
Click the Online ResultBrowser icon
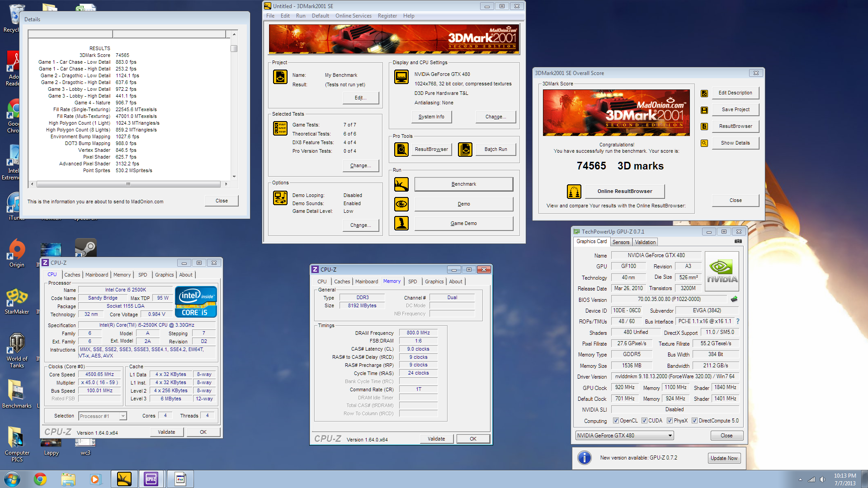(x=574, y=192)
